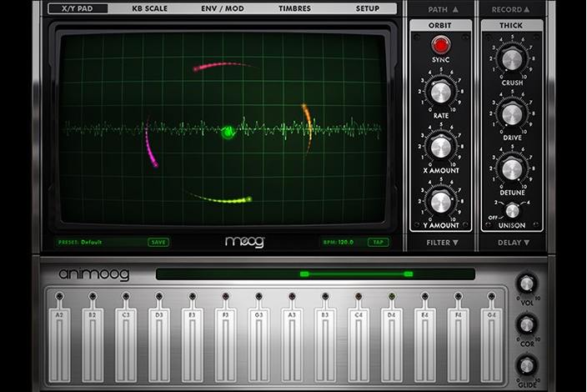Click the CRUSH knob
Image resolution: width=587 pixels, height=392 pixels.
[x=512, y=59]
